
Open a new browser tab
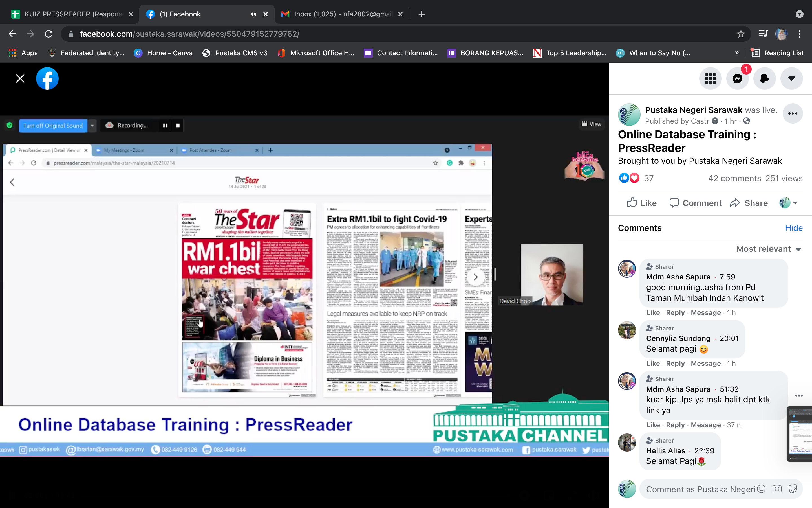click(422, 14)
